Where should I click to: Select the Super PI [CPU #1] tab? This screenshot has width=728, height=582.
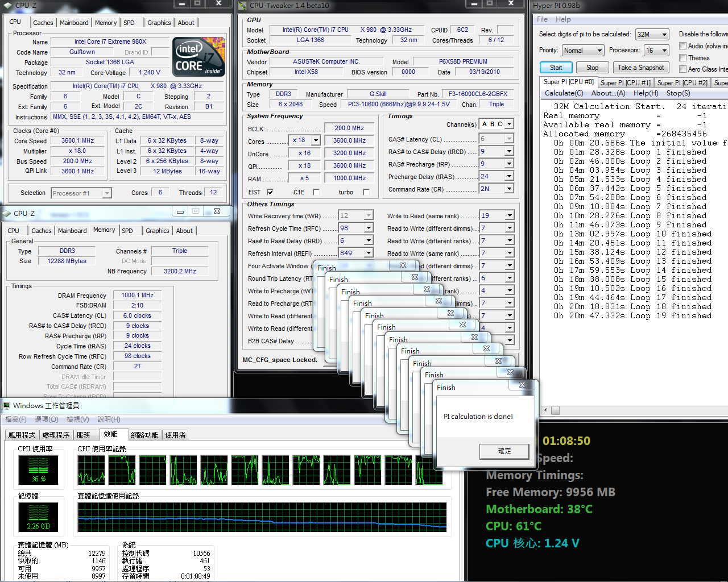(x=626, y=83)
